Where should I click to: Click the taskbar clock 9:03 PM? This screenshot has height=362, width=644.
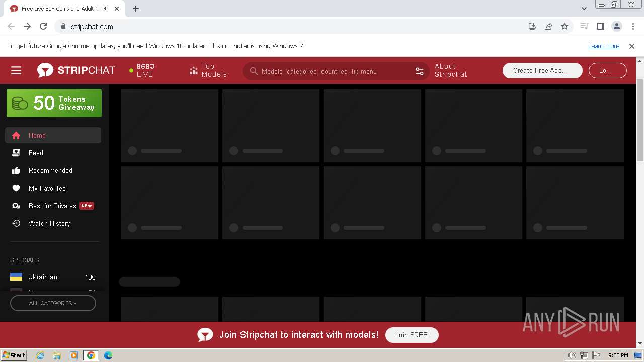tap(618, 355)
